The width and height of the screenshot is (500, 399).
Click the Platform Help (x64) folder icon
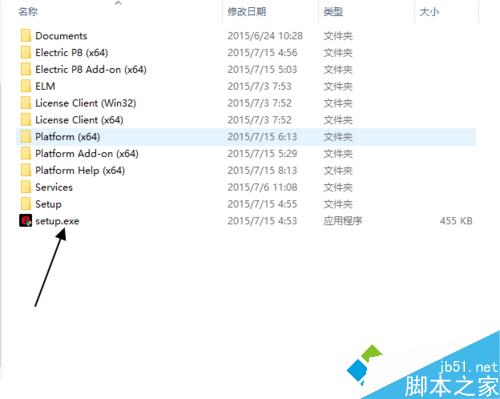[26, 170]
